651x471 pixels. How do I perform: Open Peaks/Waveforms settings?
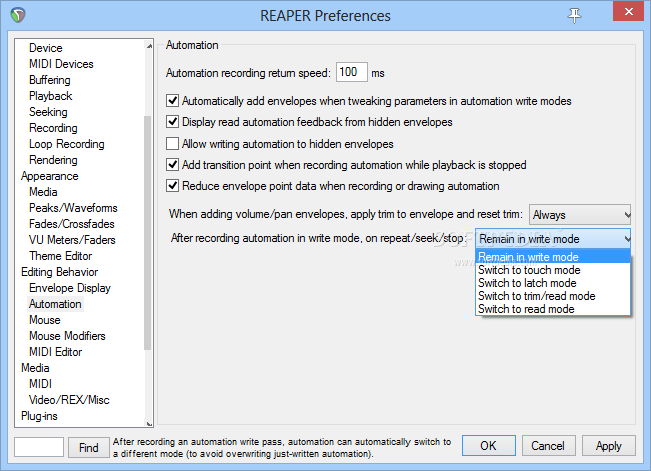point(73,208)
